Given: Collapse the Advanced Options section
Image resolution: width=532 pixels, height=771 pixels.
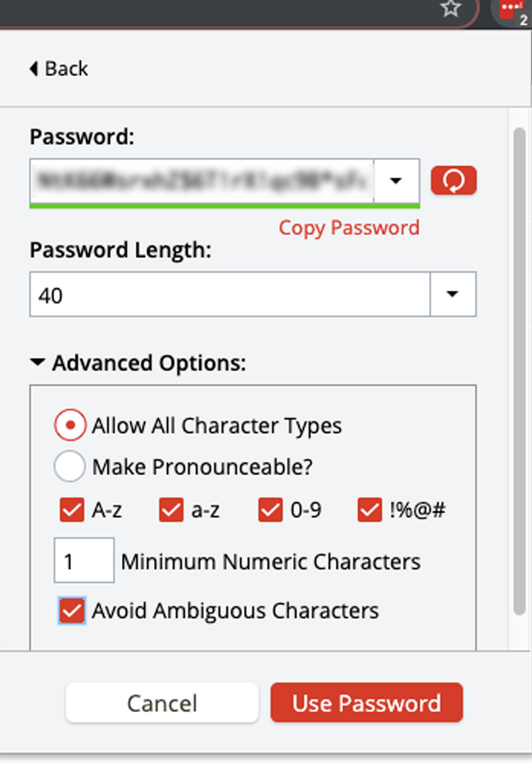Looking at the screenshot, I should (x=37, y=362).
